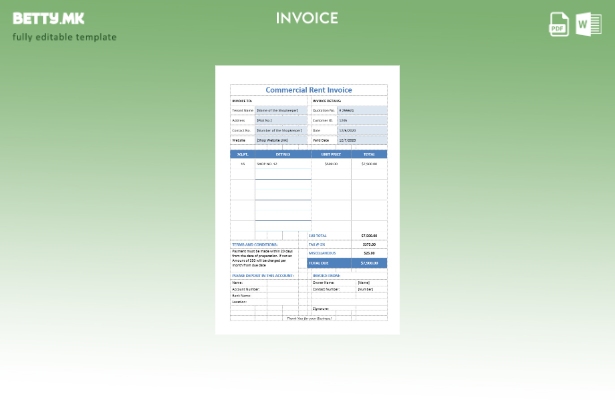Screen dimensions: 615x400
Task: Click the BETTY.MK logo
Action: (49, 18)
